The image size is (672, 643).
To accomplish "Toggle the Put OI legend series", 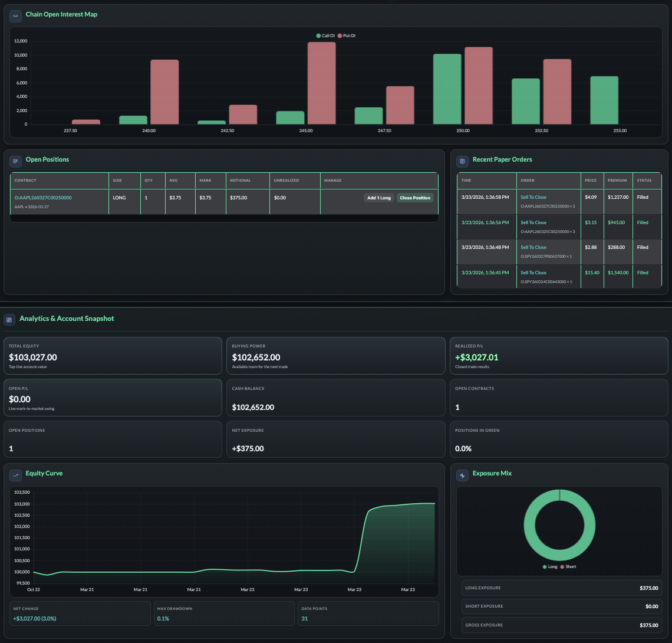I will click(346, 36).
